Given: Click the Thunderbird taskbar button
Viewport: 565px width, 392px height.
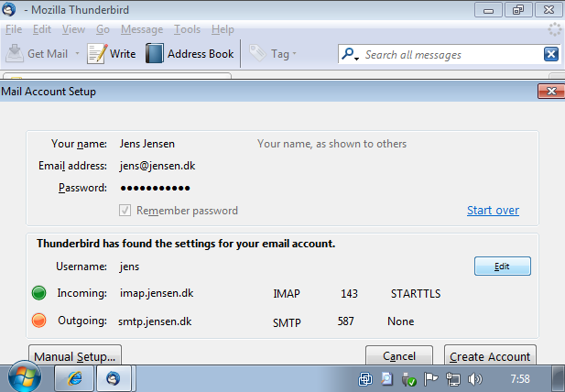Looking at the screenshot, I should [114, 378].
